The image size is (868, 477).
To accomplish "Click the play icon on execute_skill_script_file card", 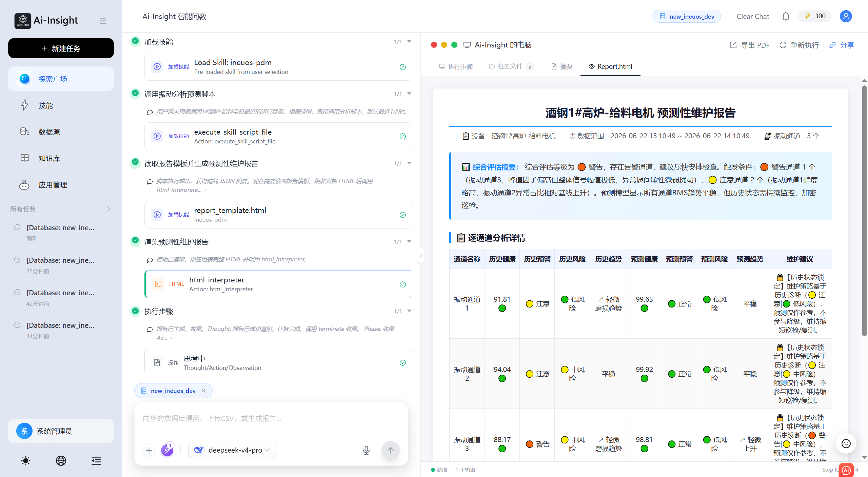I will point(157,136).
